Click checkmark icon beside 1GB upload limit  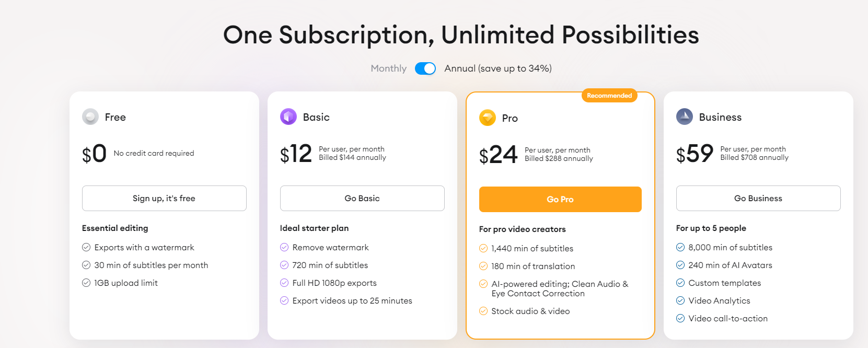click(86, 283)
